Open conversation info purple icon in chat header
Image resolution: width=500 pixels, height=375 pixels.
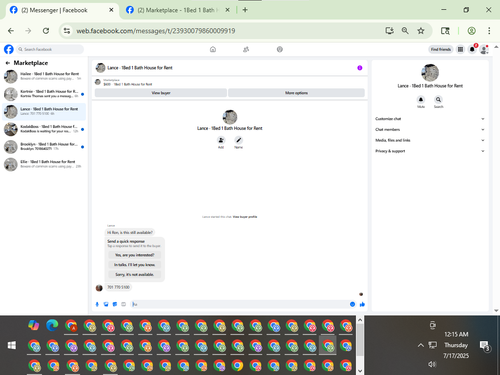[x=360, y=68]
